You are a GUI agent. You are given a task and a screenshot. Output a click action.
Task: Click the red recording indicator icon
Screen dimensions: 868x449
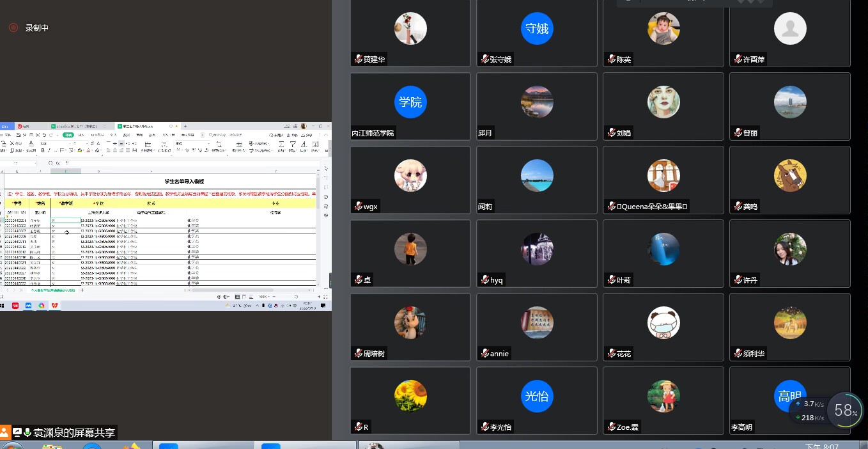(x=13, y=28)
